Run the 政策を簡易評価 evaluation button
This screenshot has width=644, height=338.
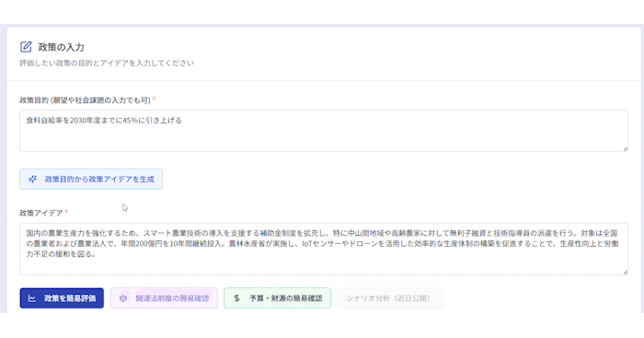[x=62, y=298]
